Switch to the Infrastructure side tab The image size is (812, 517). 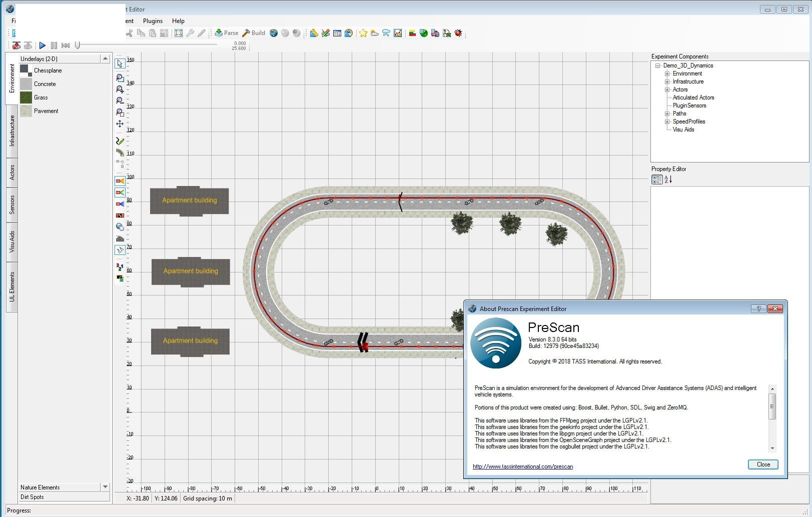point(12,130)
